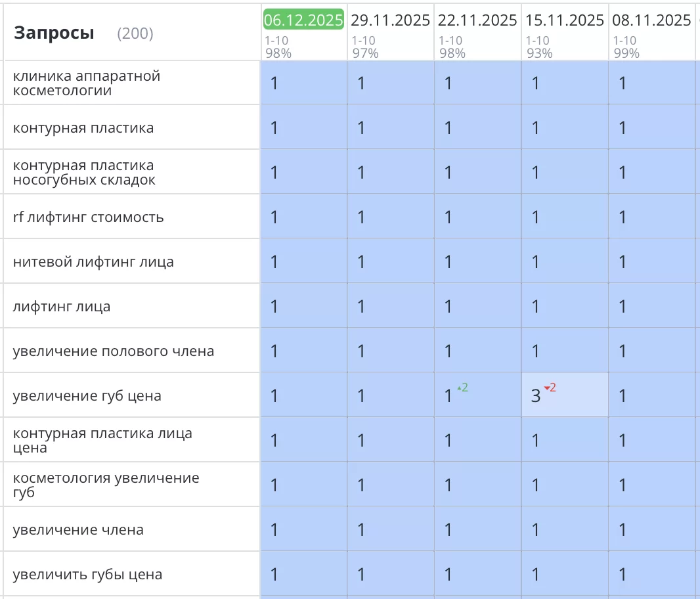Screen dimensions: 700x599
Task: Open the 'контурная пластика' query row
Action: [x=83, y=127]
